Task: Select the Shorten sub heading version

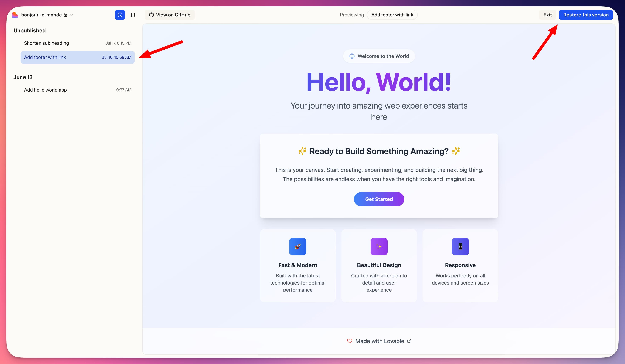Action: coord(78,43)
